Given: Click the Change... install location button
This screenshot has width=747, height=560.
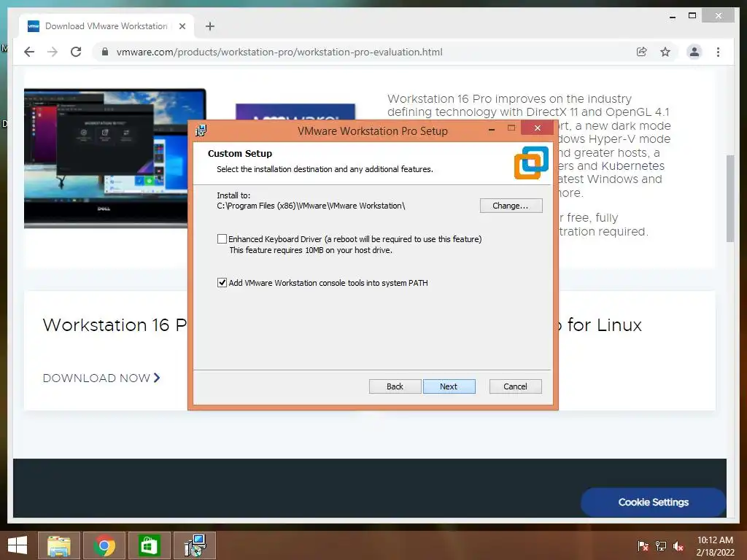Looking at the screenshot, I should click(511, 206).
